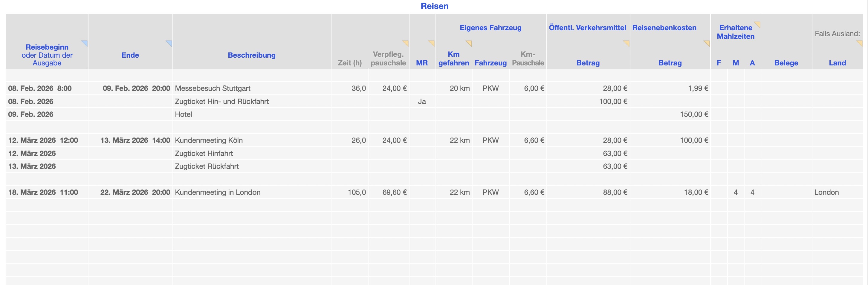Image resolution: width=868 pixels, height=285 pixels.
Task: Click the yellow note triangle on MR column
Action: [432, 43]
